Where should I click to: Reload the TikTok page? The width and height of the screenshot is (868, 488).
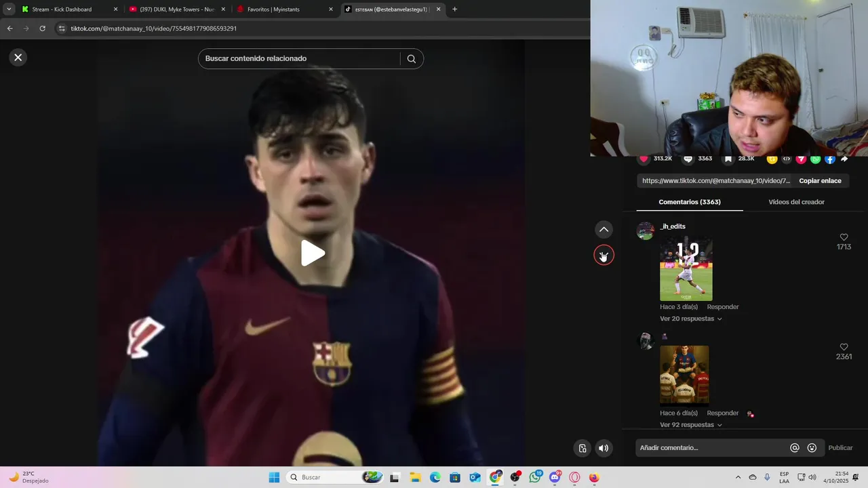pos(42,28)
